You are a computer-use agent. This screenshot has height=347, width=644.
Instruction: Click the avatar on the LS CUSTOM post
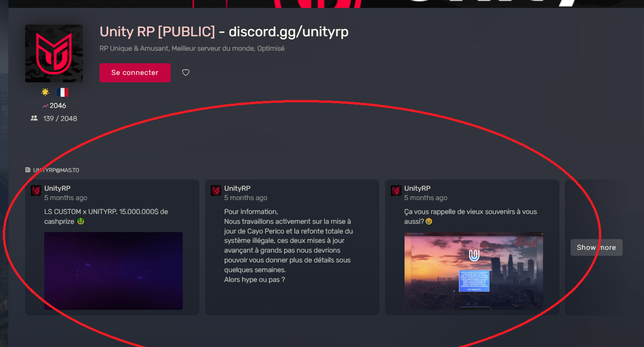[x=36, y=191]
